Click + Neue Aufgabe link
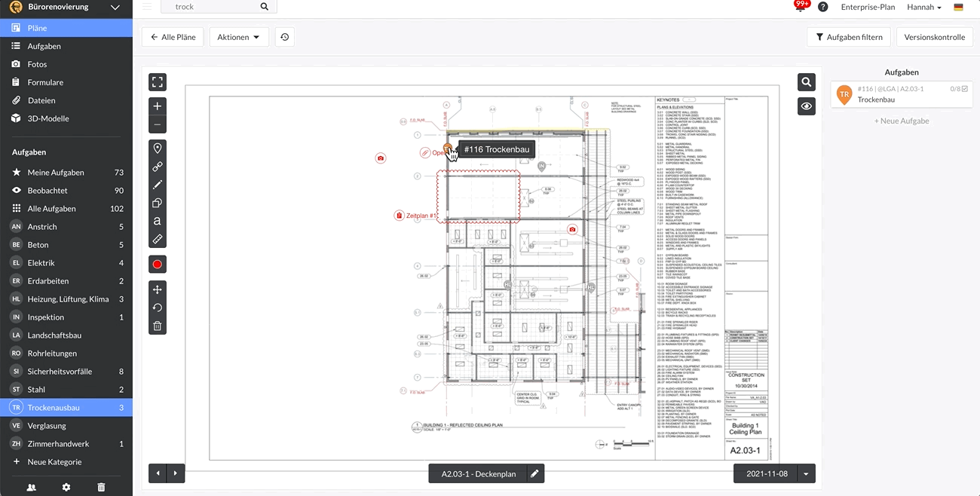 pos(902,121)
